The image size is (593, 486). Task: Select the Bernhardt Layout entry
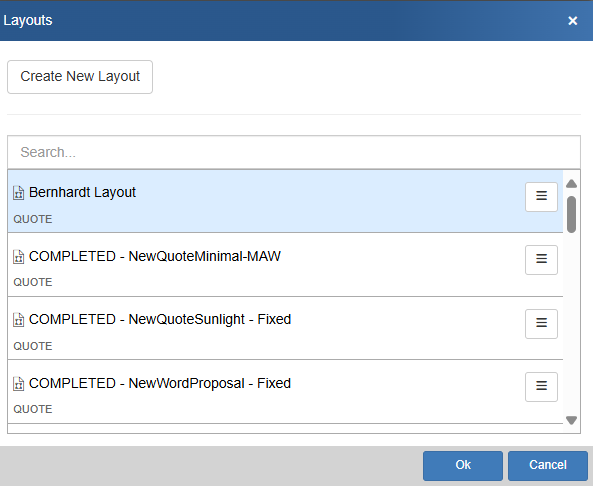pyautogui.click(x=285, y=201)
